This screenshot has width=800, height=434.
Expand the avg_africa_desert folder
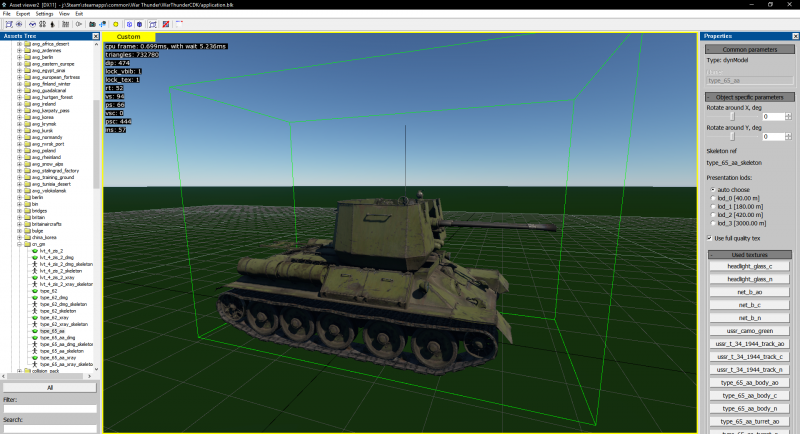click(x=19, y=44)
